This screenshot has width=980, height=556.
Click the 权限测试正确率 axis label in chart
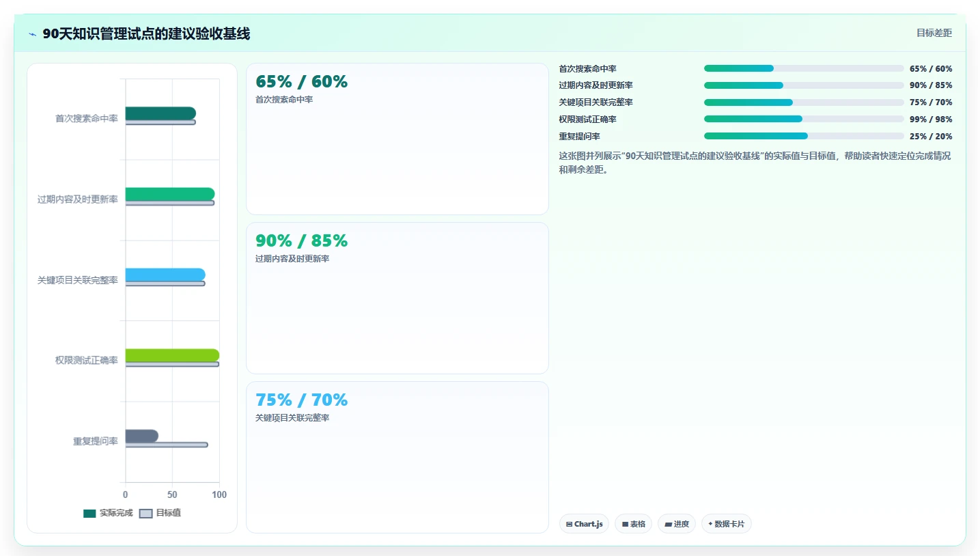click(x=87, y=361)
